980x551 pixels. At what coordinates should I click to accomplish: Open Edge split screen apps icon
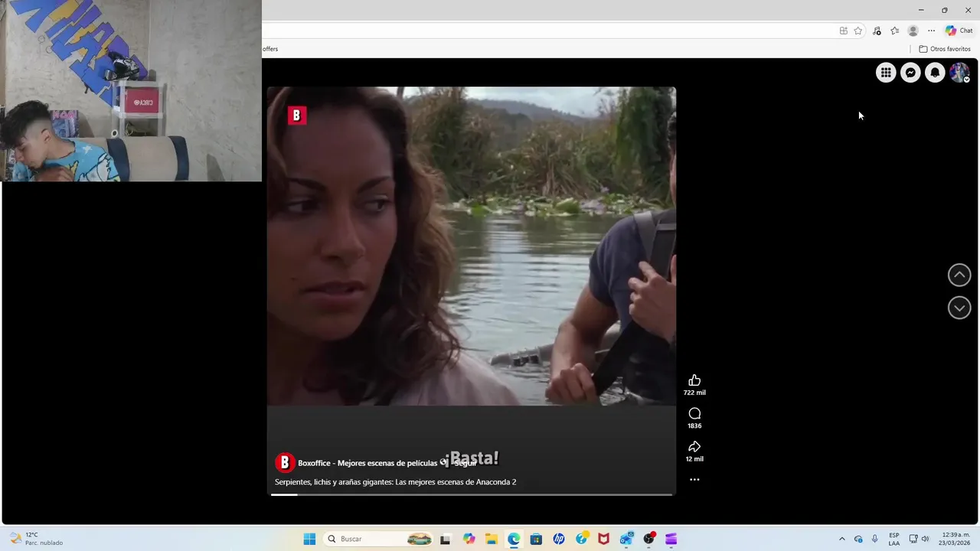pyautogui.click(x=844, y=31)
